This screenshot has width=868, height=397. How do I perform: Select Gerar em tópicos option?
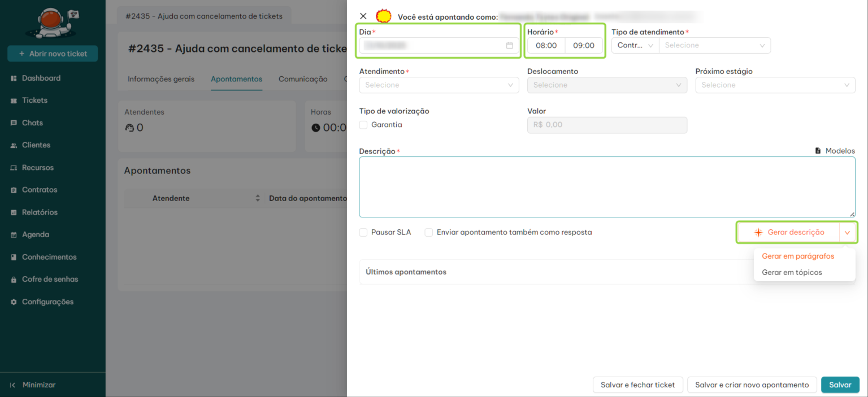[792, 272]
